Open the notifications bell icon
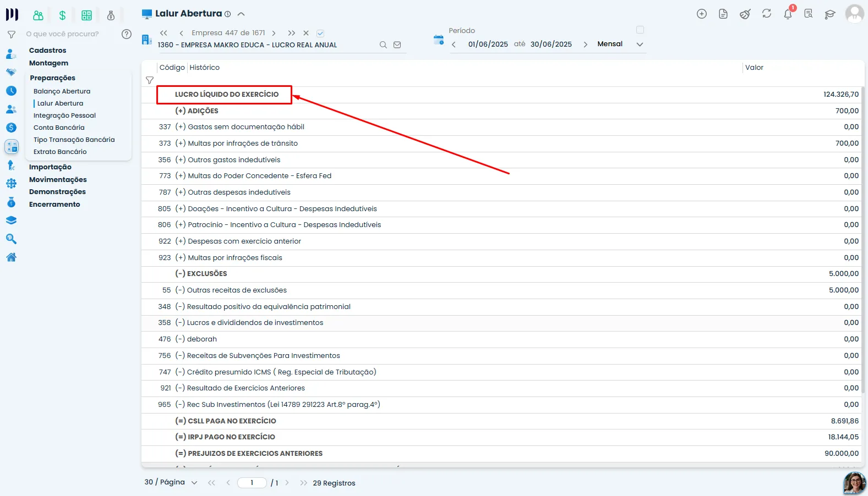Image resolution: width=868 pixels, height=496 pixels. coord(788,14)
